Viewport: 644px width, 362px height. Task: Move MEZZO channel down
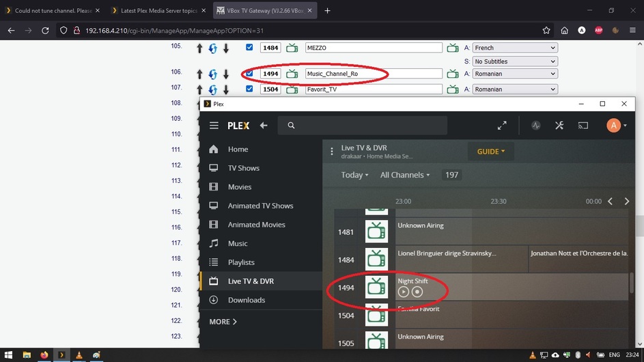pyautogui.click(x=226, y=48)
